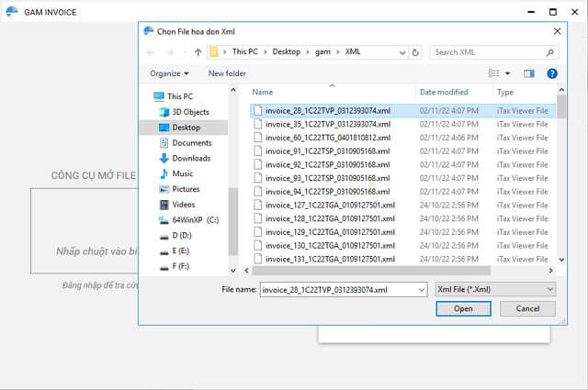
Task: Click the search magnifier in Search XML
Action: coord(549,52)
